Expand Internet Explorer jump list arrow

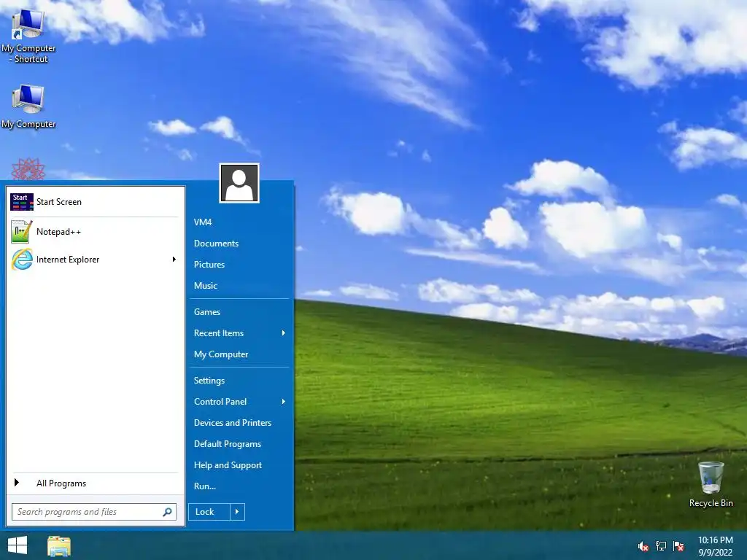click(174, 260)
